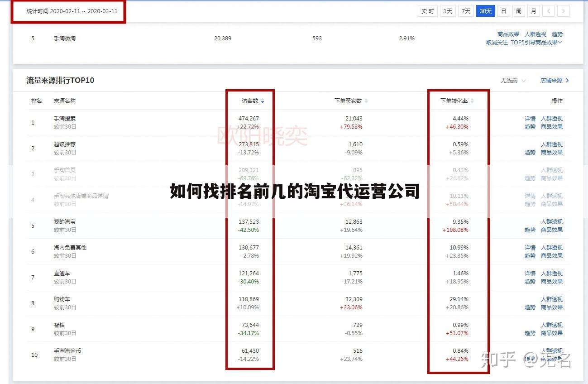This screenshot has height=384, width=588.
Task: Switch to the 1天 time range
Action: click(x=448, y=11)
